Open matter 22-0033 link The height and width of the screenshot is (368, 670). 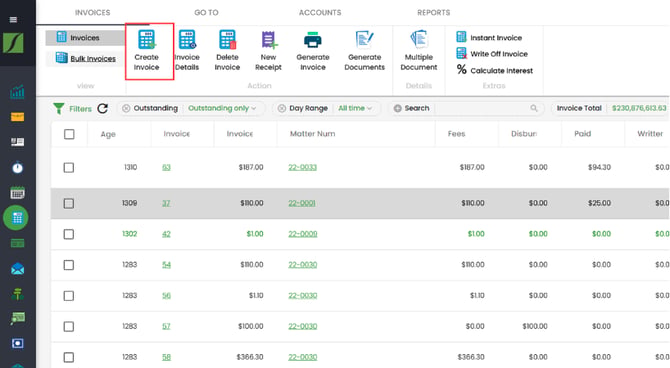303,167
